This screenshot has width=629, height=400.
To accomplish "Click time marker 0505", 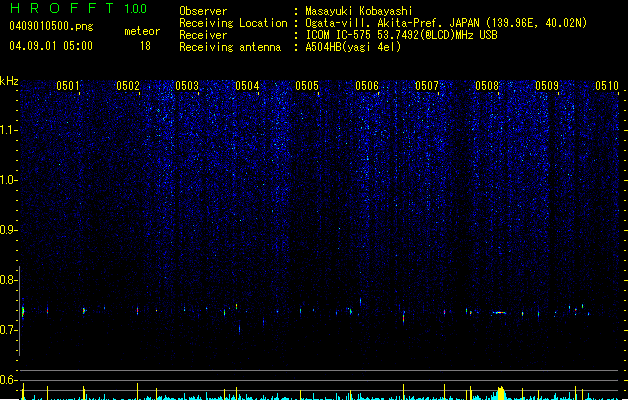I will click(307, 86).
